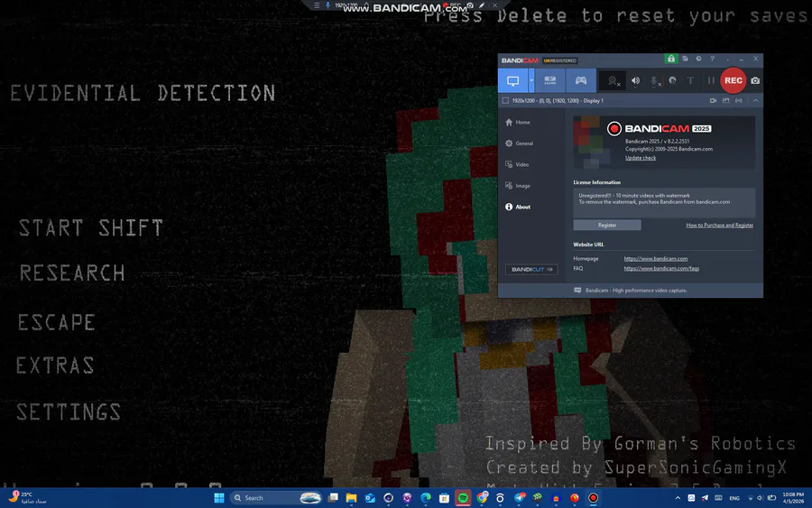The width and height of the screenshot is (812, 508).
Task: Open SETTINGS in the game menu
Action: pos(69,412)
